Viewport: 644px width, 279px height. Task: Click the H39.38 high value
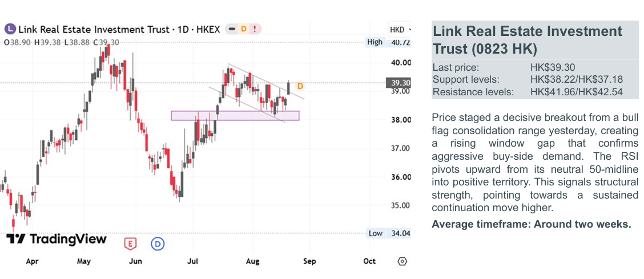(x=47, y=42)
